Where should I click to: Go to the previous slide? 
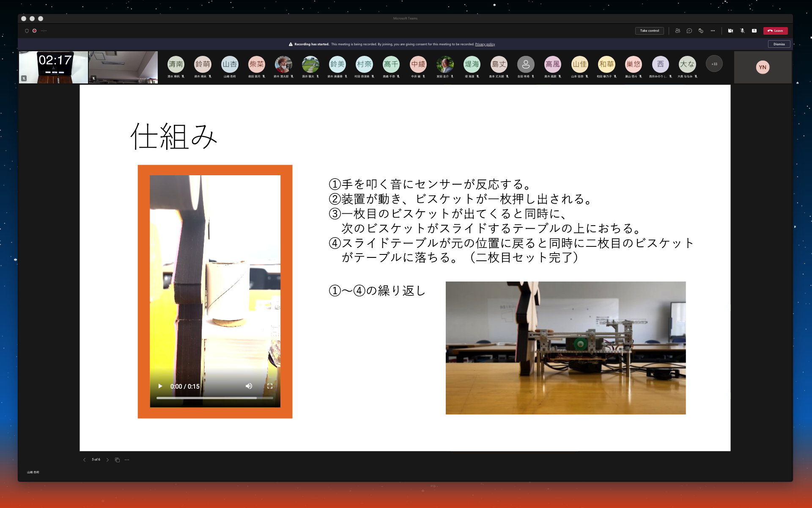pos(84,460)
